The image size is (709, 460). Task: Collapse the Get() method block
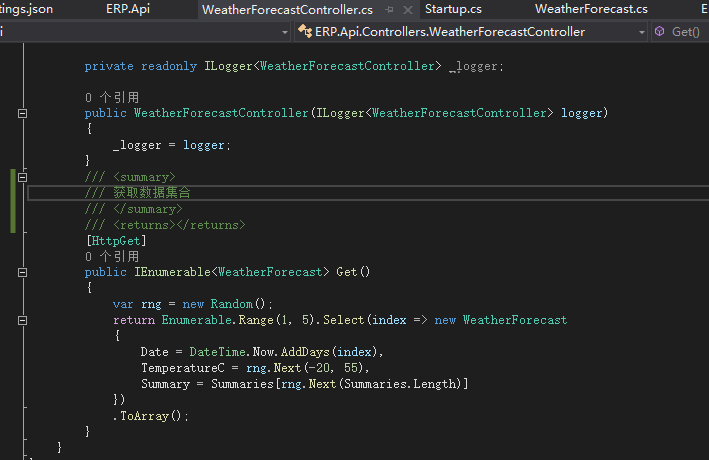coord(22,272)
